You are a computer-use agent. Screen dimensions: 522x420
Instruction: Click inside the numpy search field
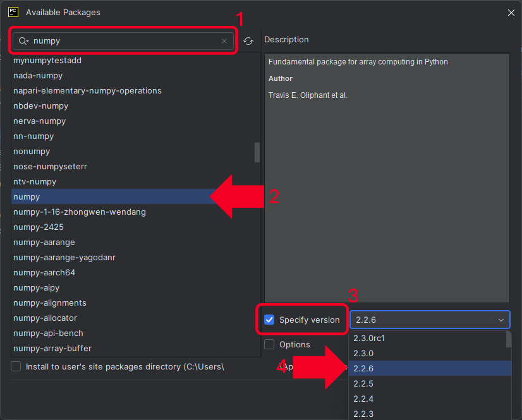coord(126,41)
